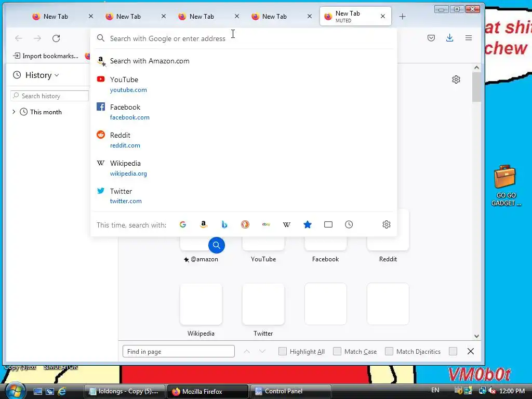Show desktop from quick launch

[x=37, y=391]
